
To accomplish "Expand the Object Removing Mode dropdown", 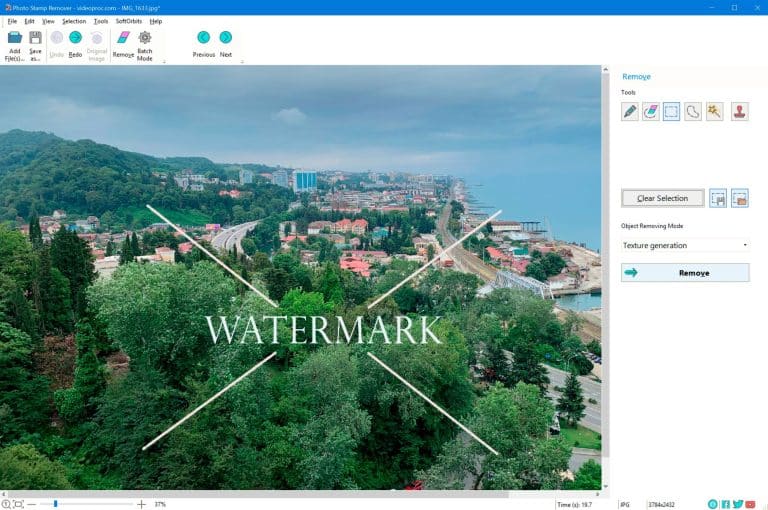I will 685,245.
